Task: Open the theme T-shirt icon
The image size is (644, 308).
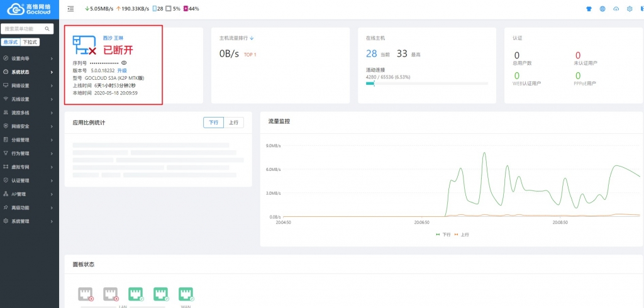Action: [x=589, y=9]
